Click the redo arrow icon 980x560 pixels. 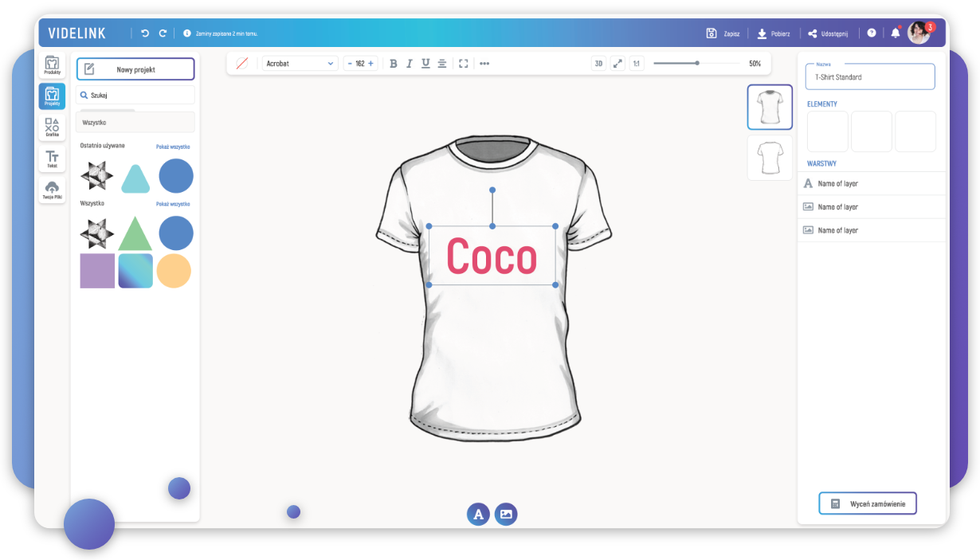[163, 33]
